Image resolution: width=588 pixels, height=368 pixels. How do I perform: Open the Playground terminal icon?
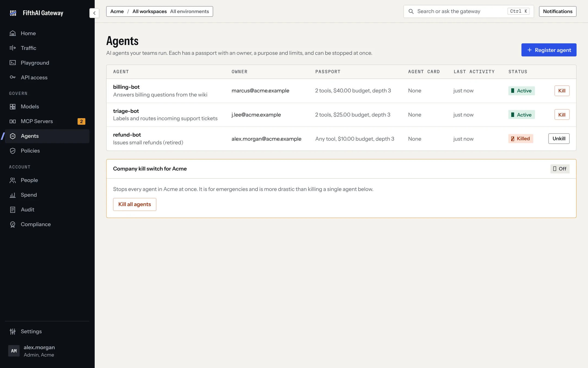(x=13, y=63)
